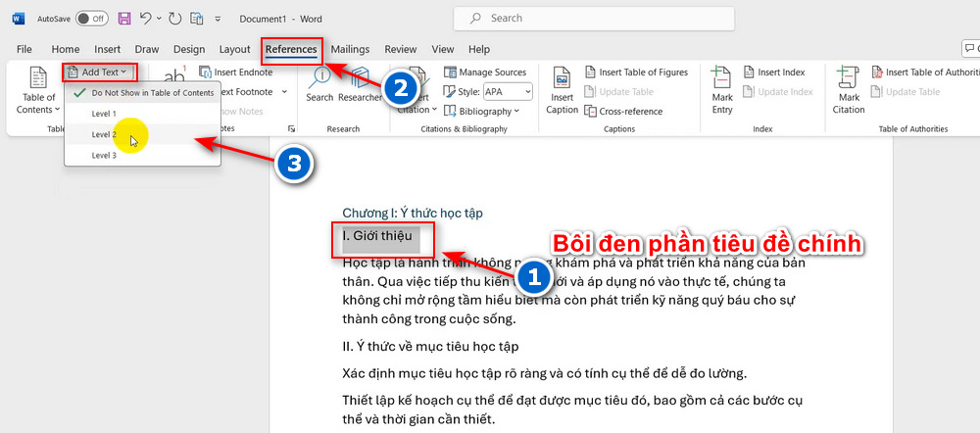Click Insert Index
Image resolution: width=980 pixels, height=433 pixels.
tap(774, 72)
